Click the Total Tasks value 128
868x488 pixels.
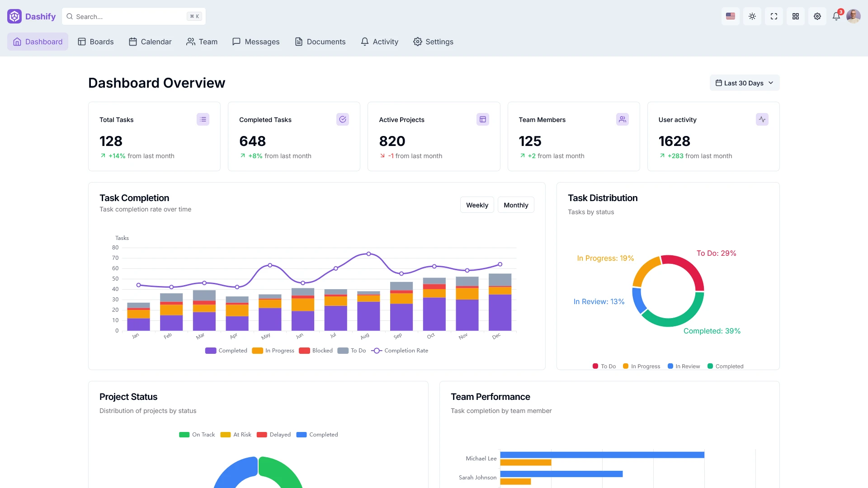click(x=111, y=141)
